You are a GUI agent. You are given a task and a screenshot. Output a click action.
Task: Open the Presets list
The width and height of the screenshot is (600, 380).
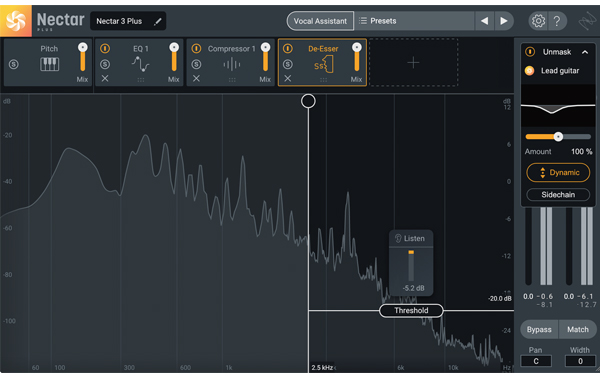click(x=415, y=21)
